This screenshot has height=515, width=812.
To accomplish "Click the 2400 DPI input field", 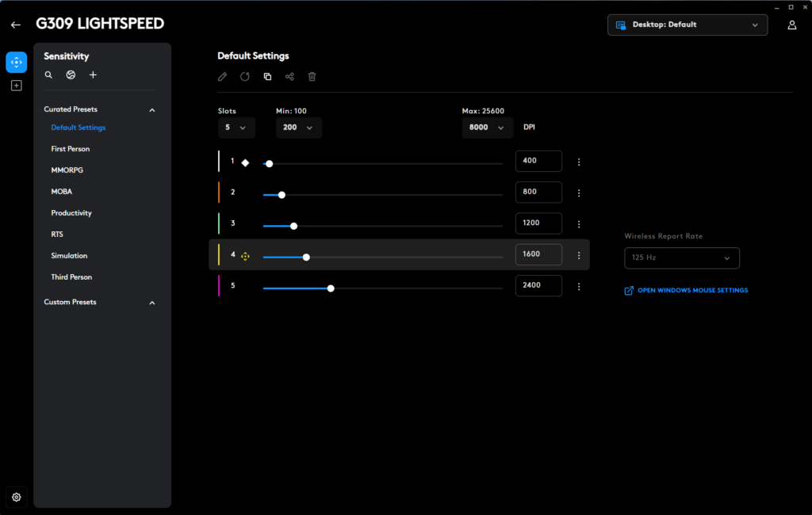I will click(x=538, y=286).
